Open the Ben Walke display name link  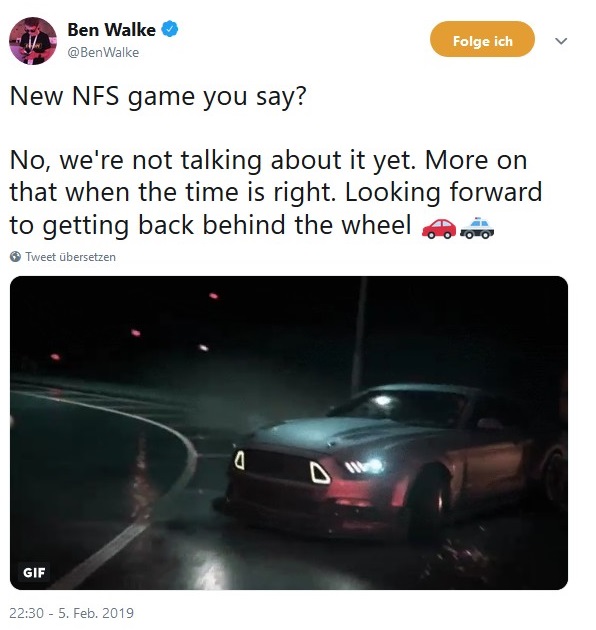point(111,30)
